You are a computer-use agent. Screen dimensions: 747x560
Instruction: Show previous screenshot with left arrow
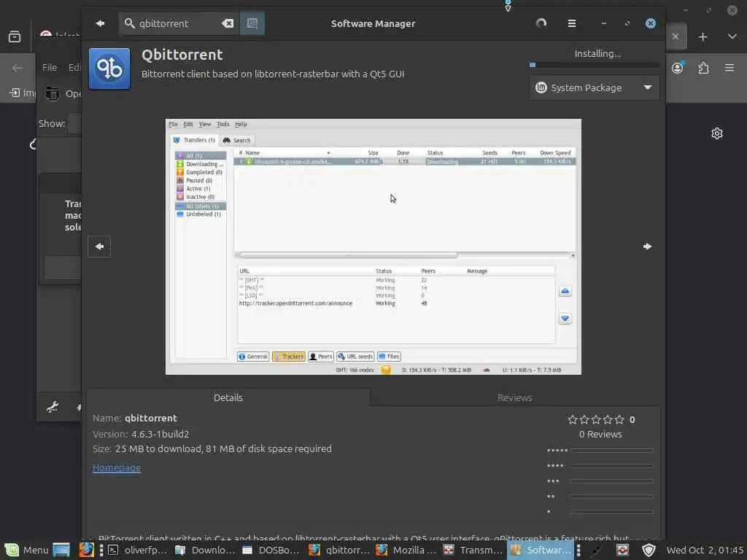coord(99,246)
